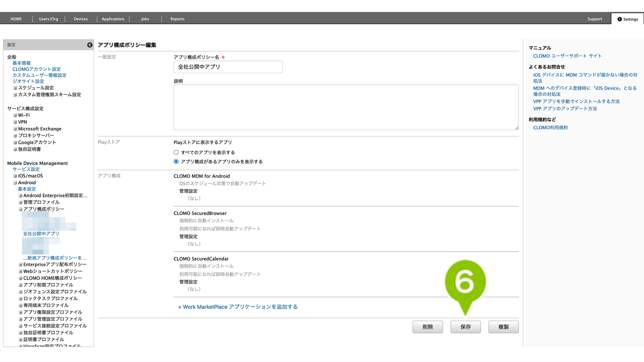Open CLOMO利用規約 link
644x362 pixels.
pos(551,128)
